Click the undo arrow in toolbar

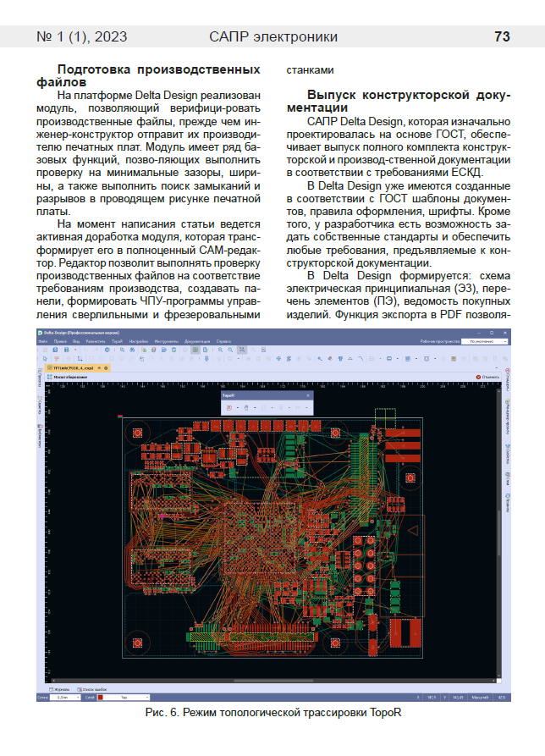tap(85, 350)
